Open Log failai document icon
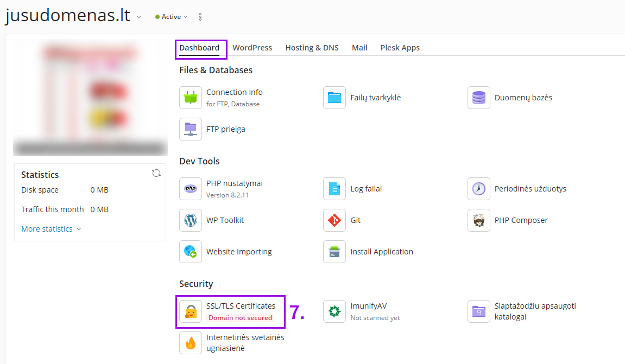625x364 pixels. [334, 189]
